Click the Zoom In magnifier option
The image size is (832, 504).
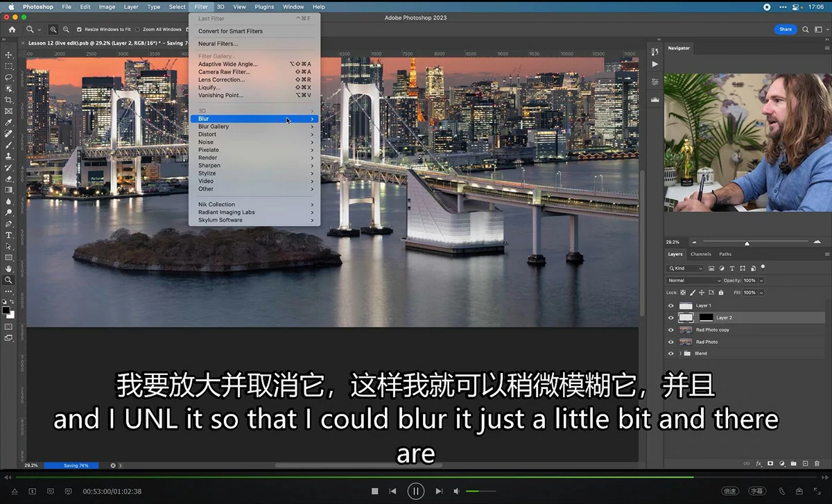(53, 30)
